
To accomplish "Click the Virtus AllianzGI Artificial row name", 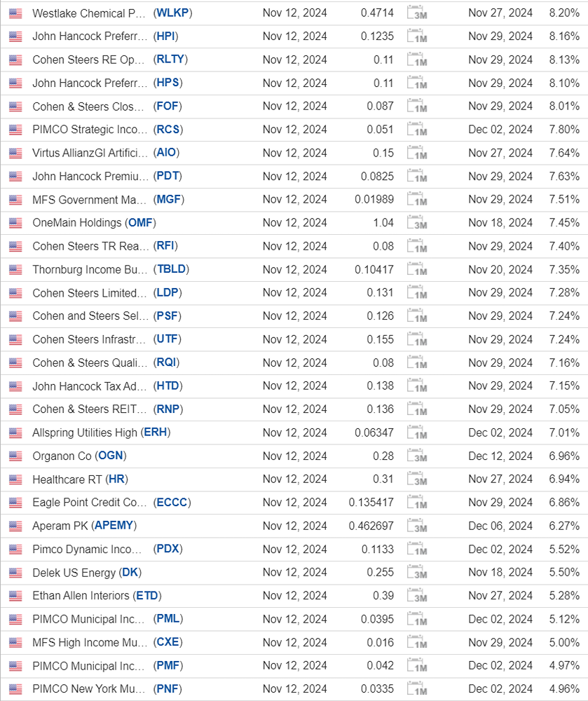I will click(x=90, y=153).
